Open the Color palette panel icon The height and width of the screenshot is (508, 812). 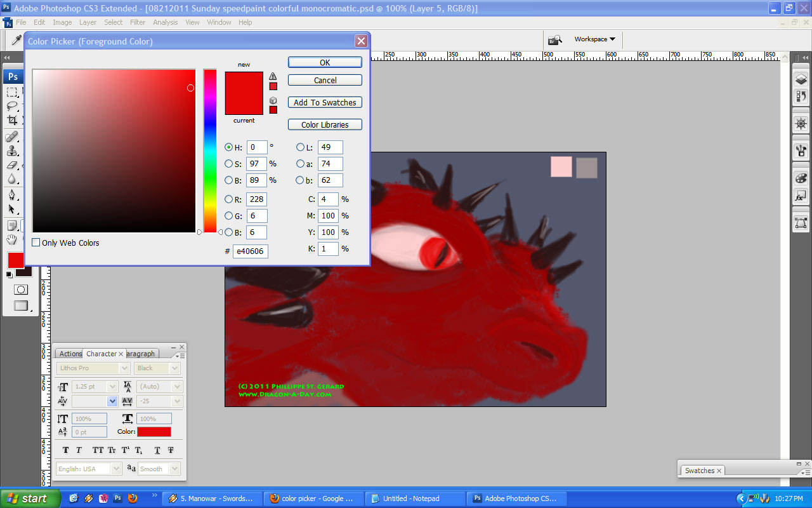tap(801, 178)
